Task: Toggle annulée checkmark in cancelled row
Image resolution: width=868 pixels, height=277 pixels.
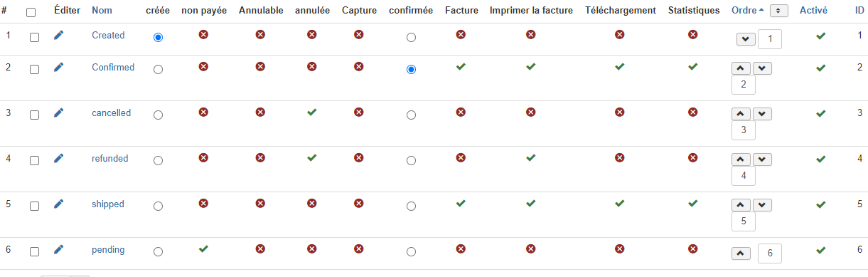Action: pyautogui.click(x=311, y=112)
